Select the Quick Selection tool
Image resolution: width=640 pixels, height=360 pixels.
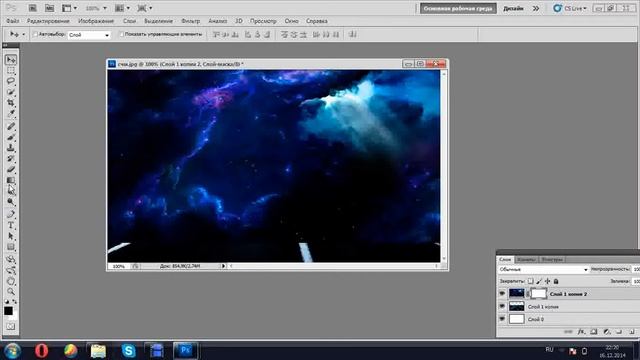coord(11,92)
